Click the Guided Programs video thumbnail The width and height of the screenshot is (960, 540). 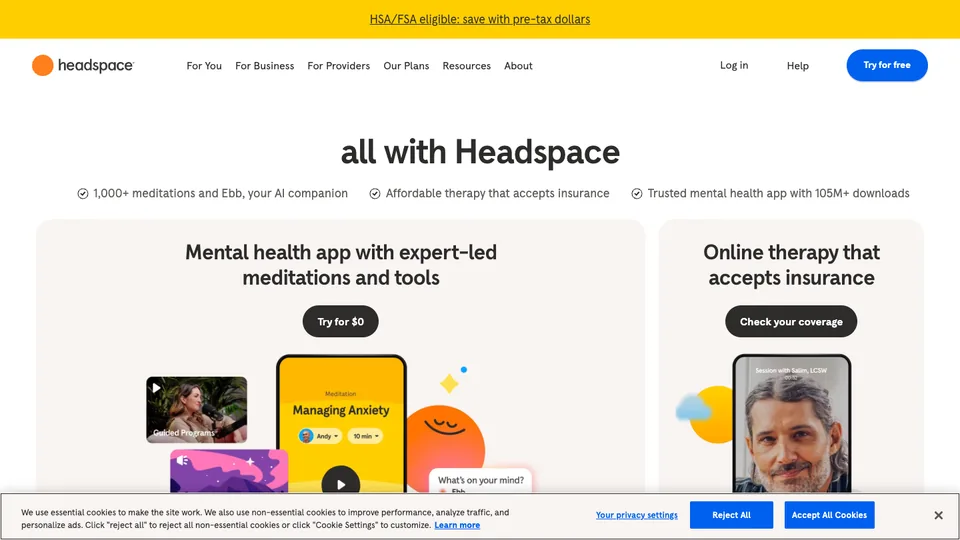tap(197, 409)
